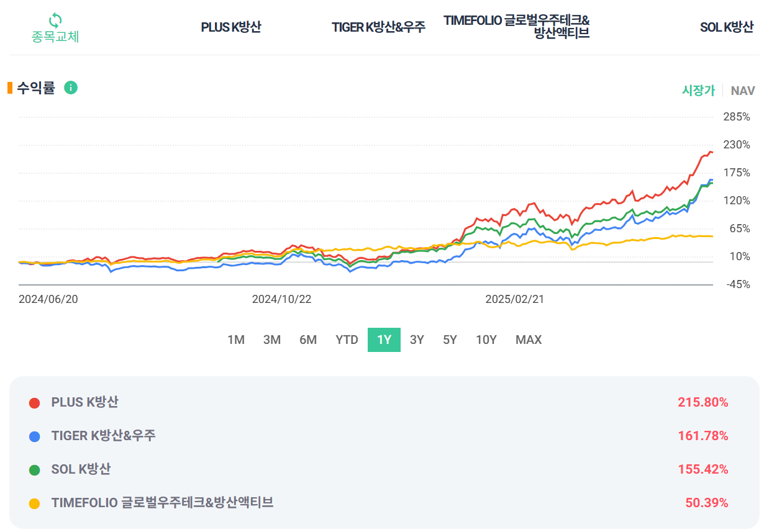The width and height of the screenshot is (764, 532).
Task: Click PLUS K방산 legend label
Action: (85, 402)
